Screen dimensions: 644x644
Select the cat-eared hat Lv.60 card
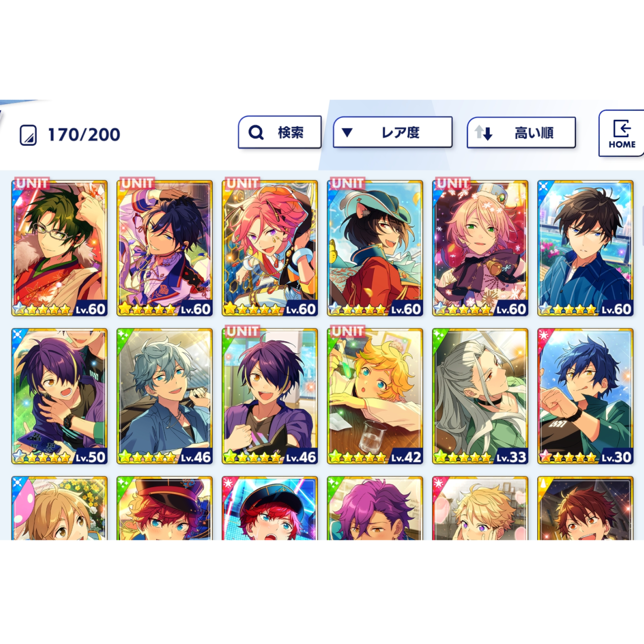coord(375,248)
